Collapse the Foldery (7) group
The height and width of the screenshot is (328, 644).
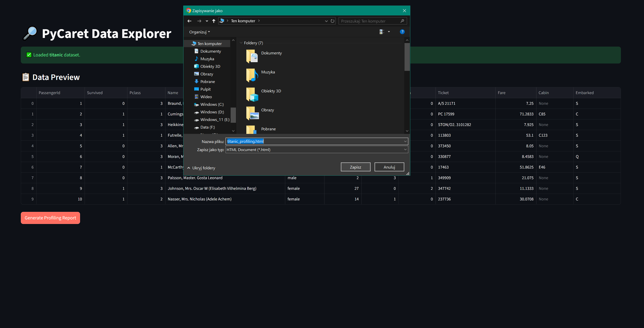[241, 43]
